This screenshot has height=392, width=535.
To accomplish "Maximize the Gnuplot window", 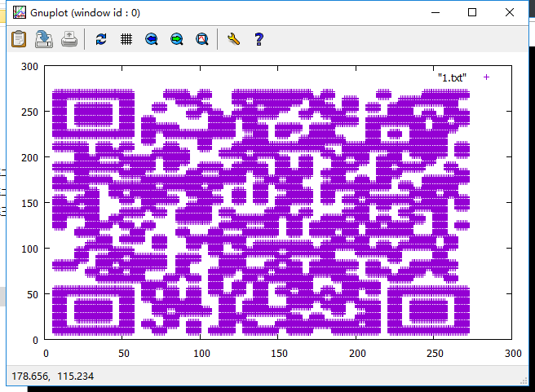I will [x=472, y=12].
